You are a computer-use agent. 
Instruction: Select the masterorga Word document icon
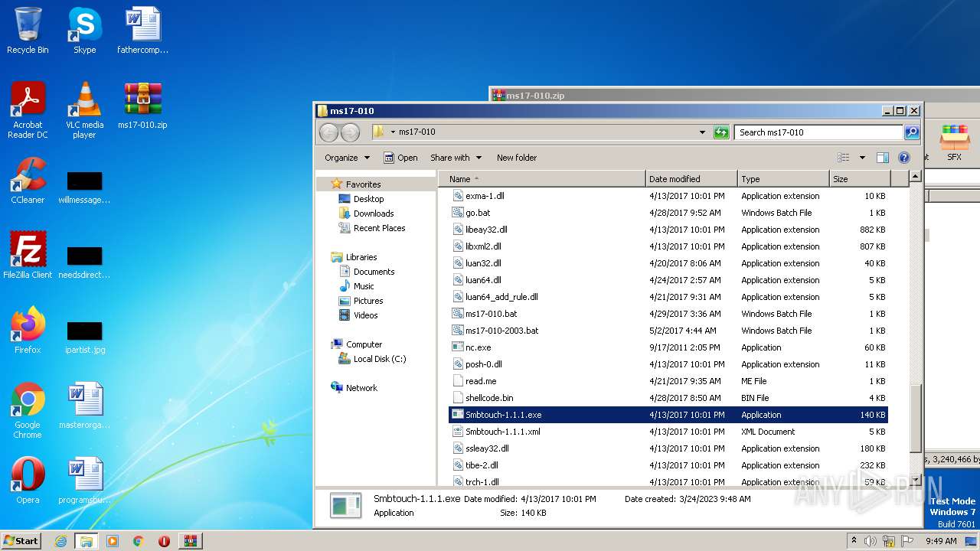[x=84, y=406]
